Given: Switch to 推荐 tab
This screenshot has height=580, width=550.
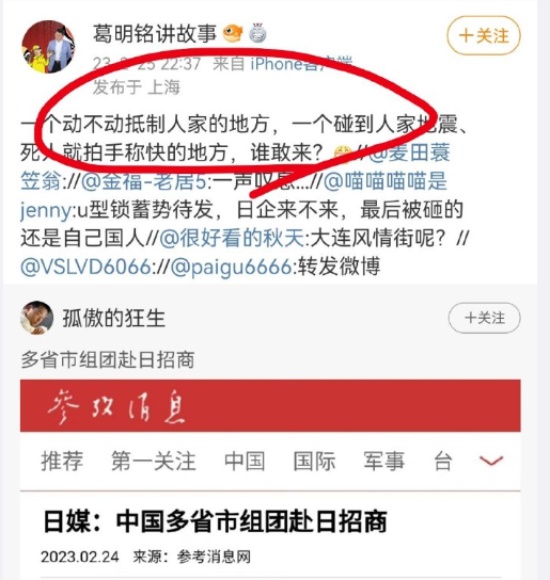Looking at the screenshot, I should click(62, 461).
